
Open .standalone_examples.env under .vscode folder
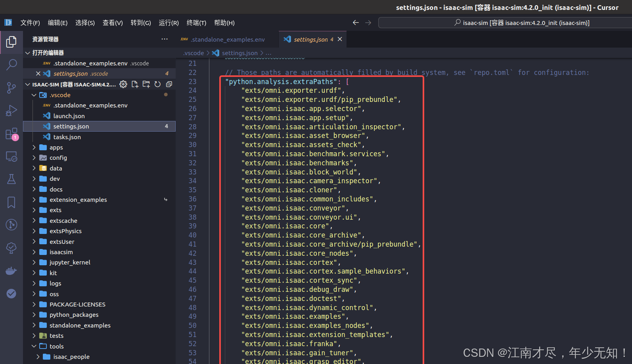[x=99, y=105]
